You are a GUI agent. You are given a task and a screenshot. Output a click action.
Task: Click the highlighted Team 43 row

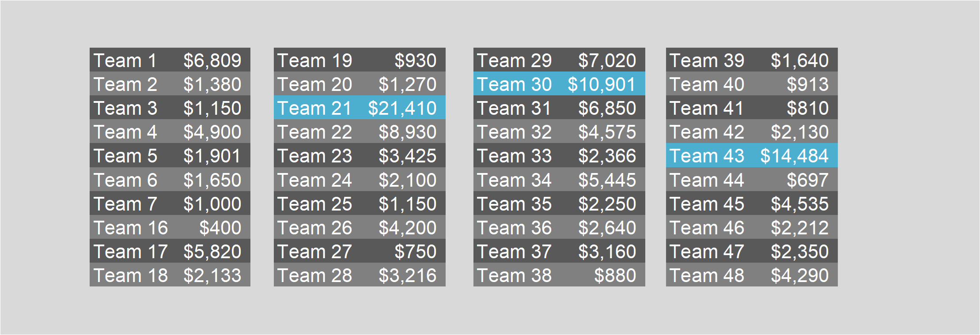coord(752,155)
